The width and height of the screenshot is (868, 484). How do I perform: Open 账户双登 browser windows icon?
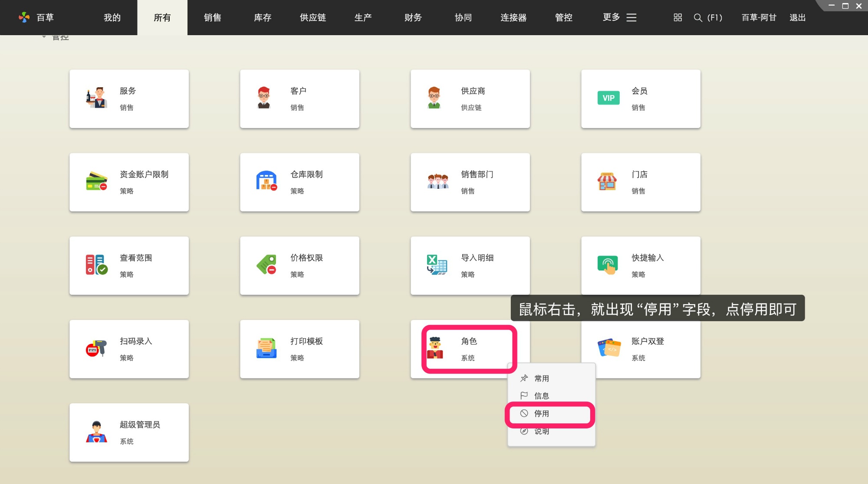[609, 348]
